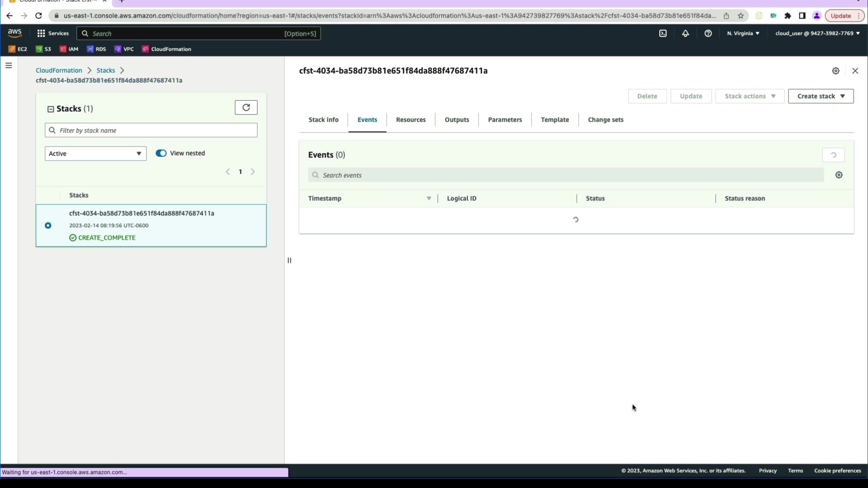This screenshot has height=488, width=868.
Task: Refresh the Stacks list
Action: click(x=246, y=108)
